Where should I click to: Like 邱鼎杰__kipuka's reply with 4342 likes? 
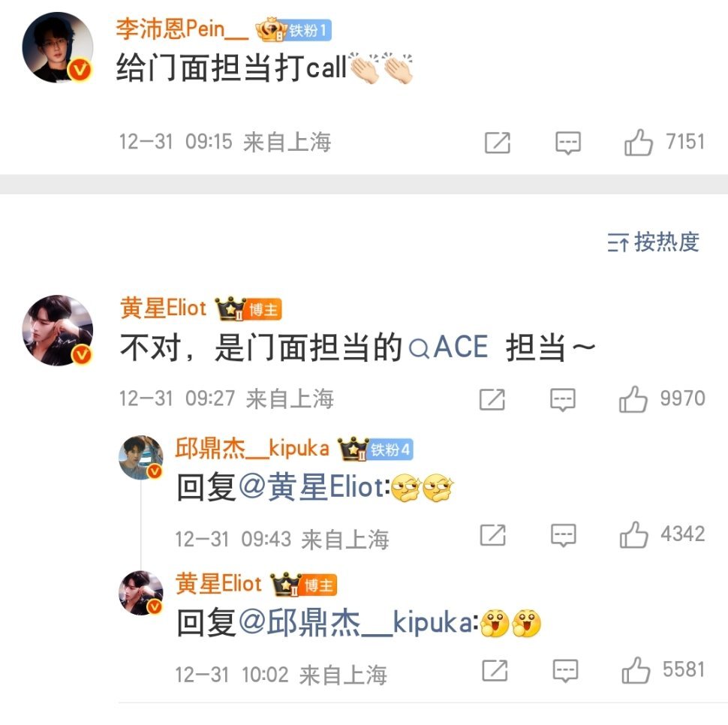click(x=633, y=534)
